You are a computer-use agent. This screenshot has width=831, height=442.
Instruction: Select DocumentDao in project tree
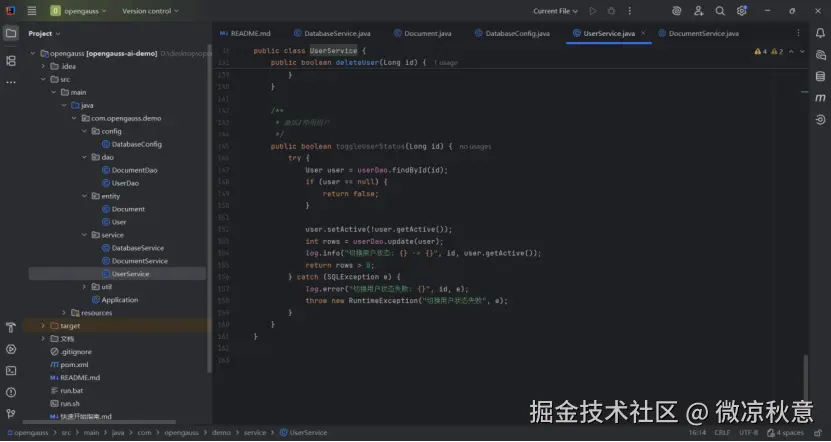[x=129, y=170]
